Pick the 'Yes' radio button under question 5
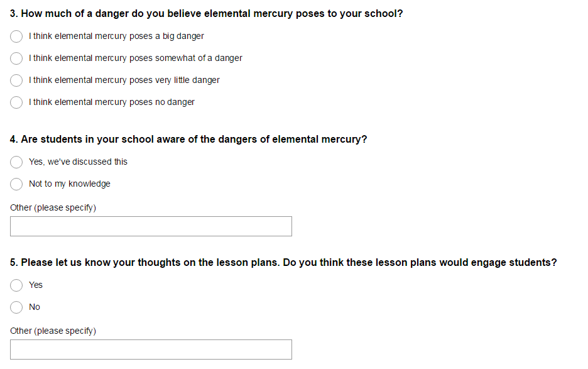 pos(17,285)
